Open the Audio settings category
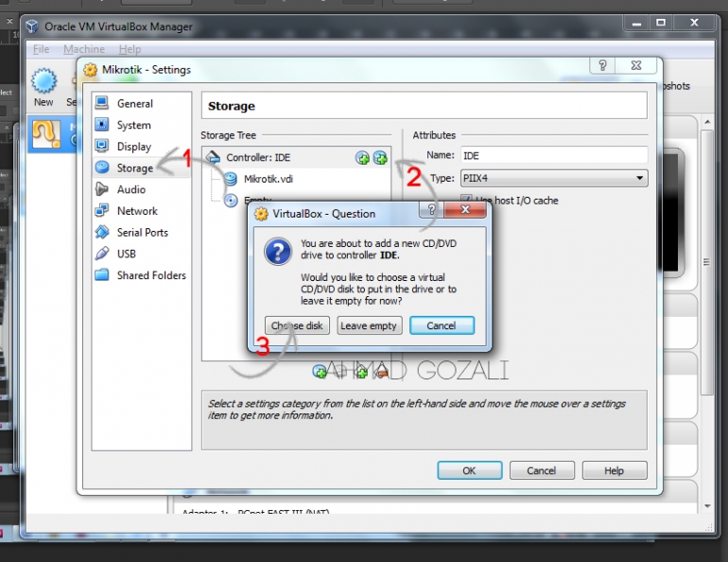 pos(130,189)
